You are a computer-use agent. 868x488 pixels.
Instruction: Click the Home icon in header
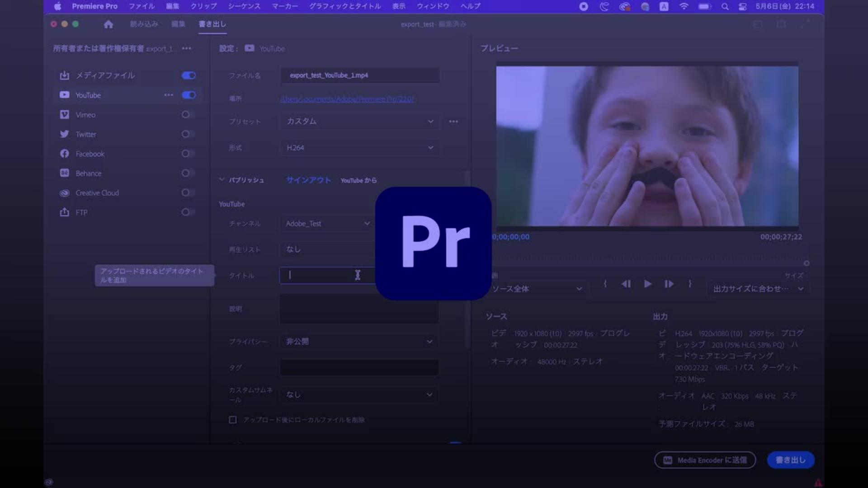[x=108, y=24]
